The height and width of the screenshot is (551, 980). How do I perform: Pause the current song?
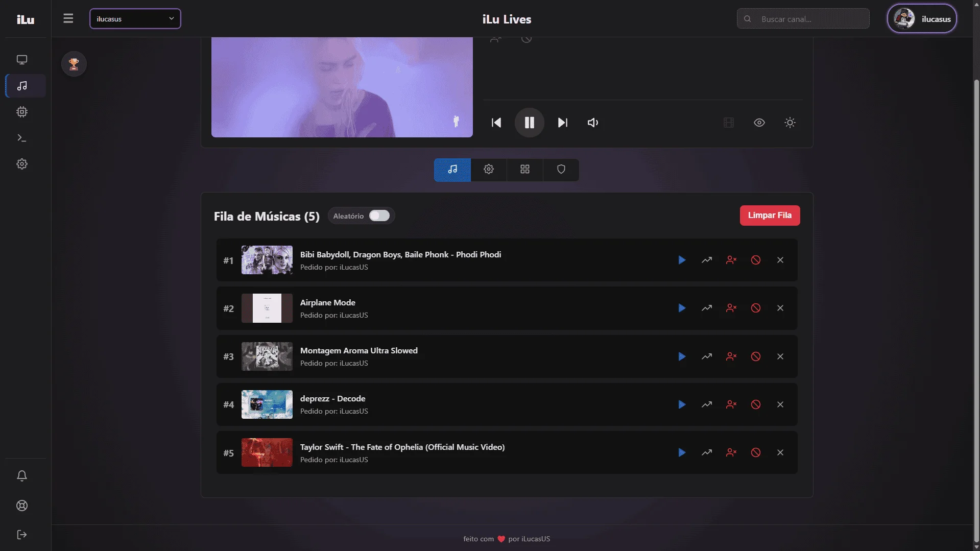point(530,123)
